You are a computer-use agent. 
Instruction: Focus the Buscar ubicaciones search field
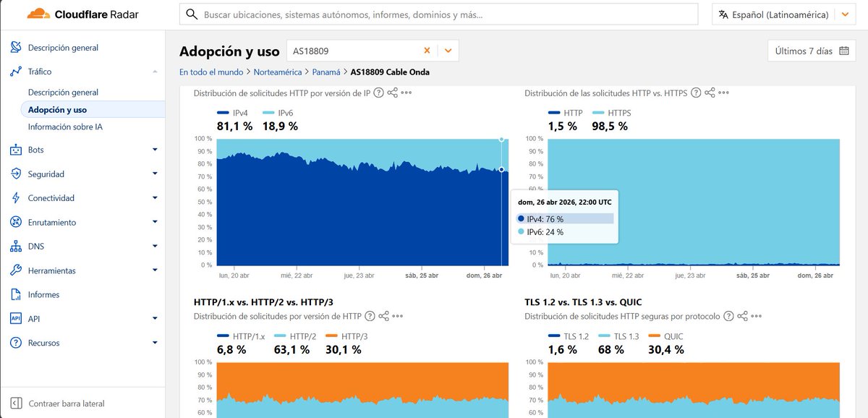pos(439,14)
